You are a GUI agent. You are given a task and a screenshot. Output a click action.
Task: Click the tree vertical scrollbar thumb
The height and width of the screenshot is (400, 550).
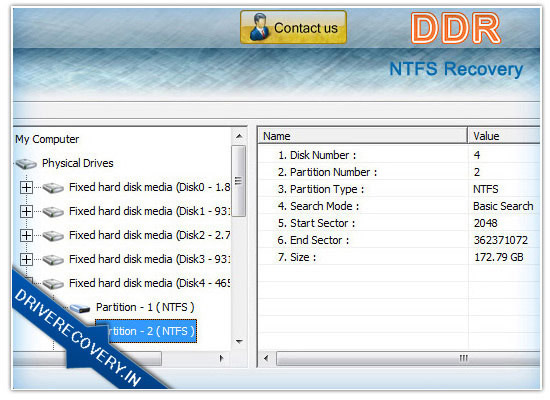point(239,181)
